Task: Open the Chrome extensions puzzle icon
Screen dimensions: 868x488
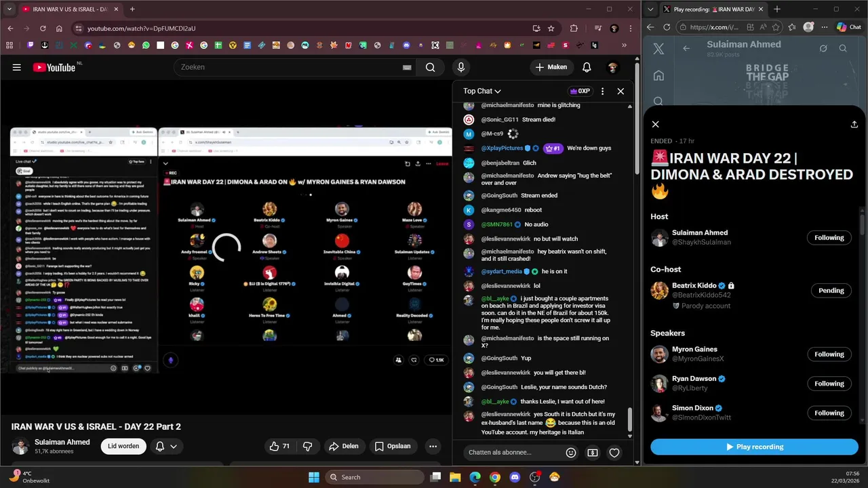Action: 574,28
